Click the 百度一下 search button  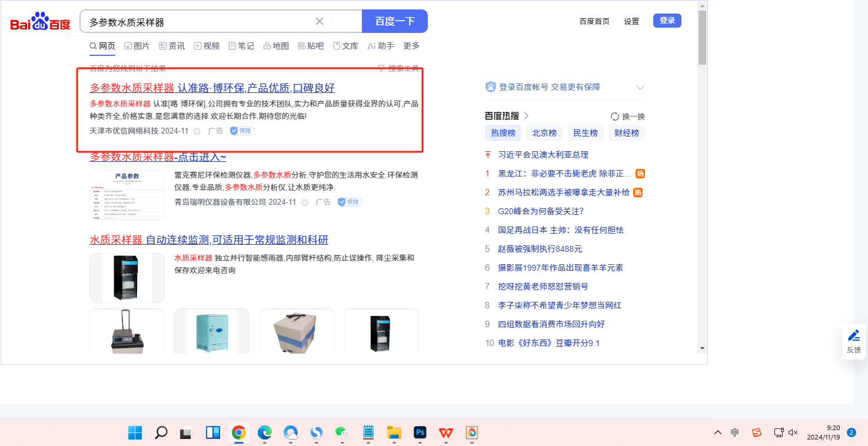point(395,21)
